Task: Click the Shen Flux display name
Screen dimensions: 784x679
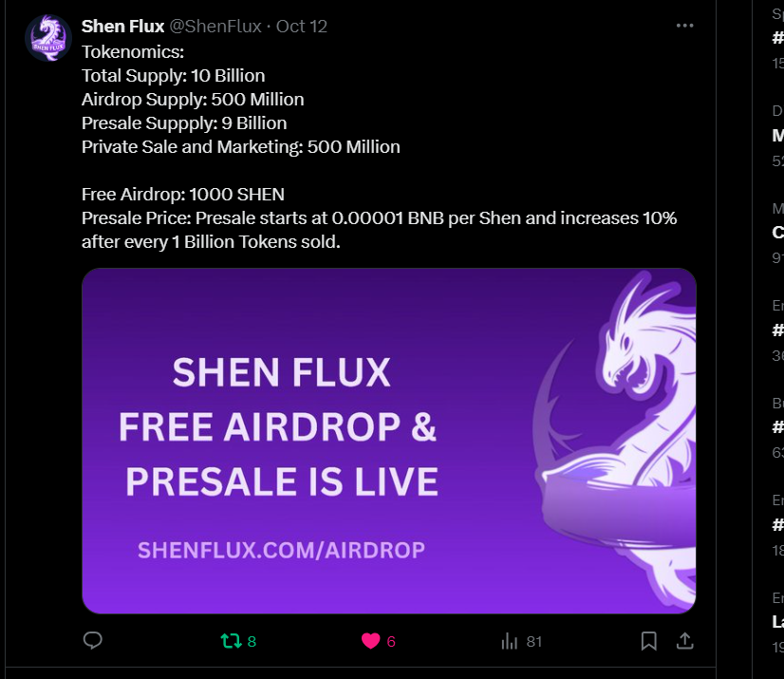Action: coord(123,26)
